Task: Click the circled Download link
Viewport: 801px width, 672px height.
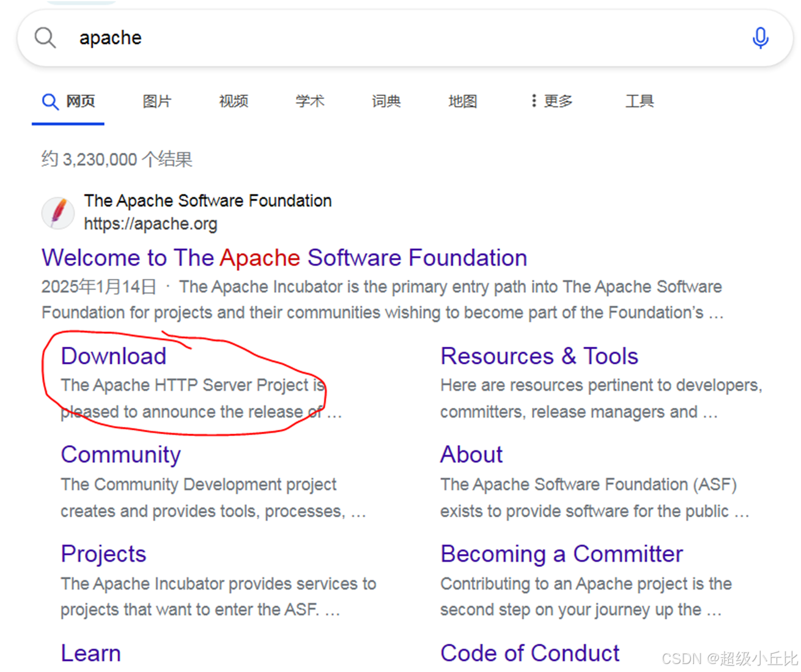Action: coord(113,355)
